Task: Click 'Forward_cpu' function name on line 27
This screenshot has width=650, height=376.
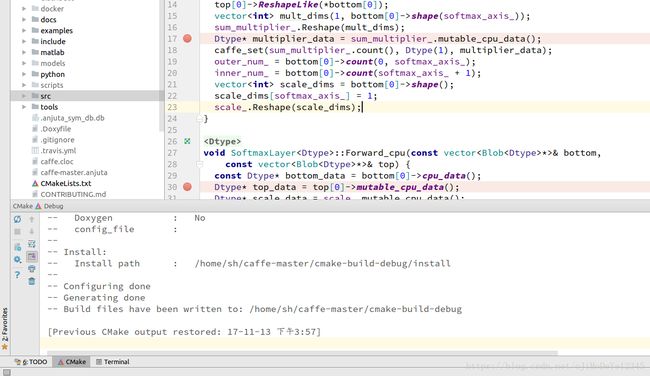Action: pyautogui.click(x=377, y=153)
